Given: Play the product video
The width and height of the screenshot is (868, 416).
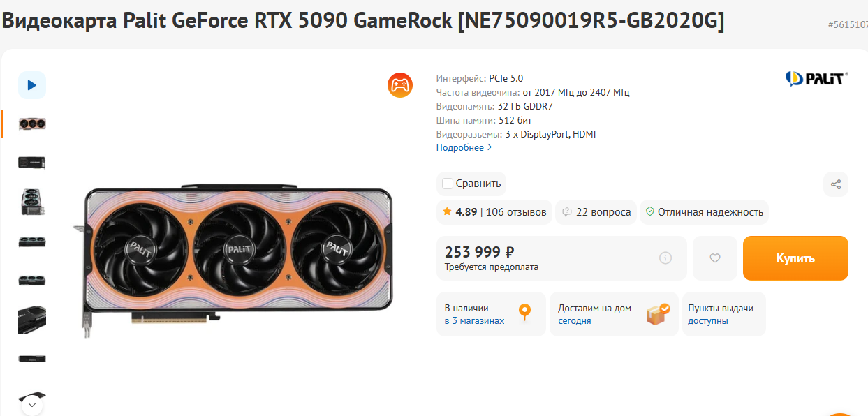Looking at the screenshot, I should (31, 85).
